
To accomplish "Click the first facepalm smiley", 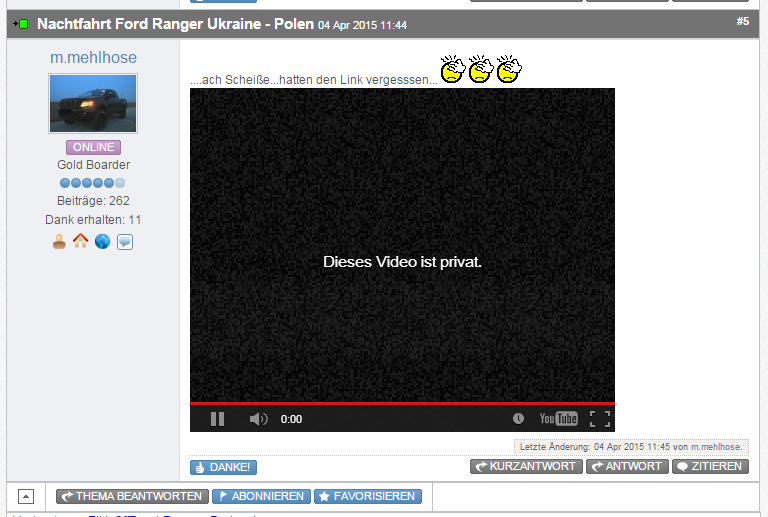I will click(x=453, y=69).
